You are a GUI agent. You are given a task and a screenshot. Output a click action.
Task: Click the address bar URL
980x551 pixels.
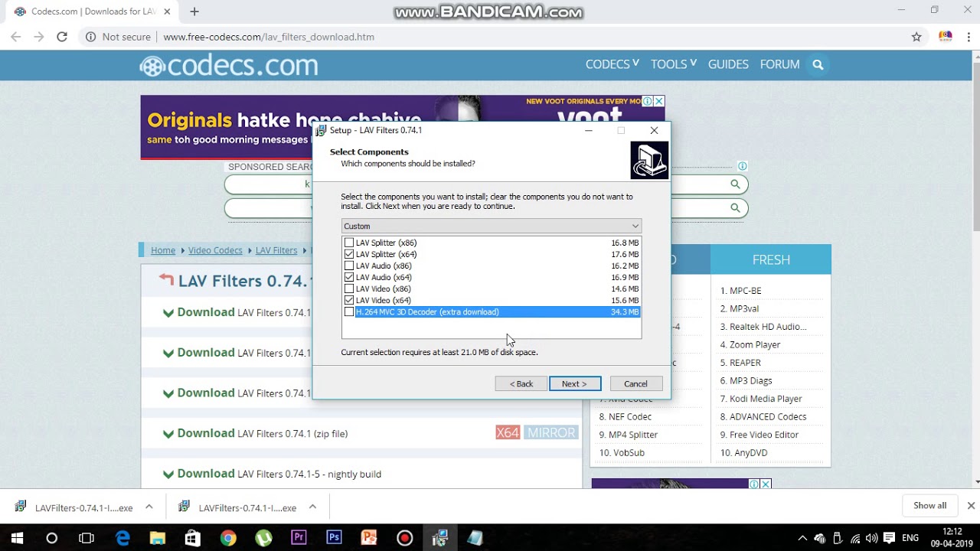[x=269, y=37]
